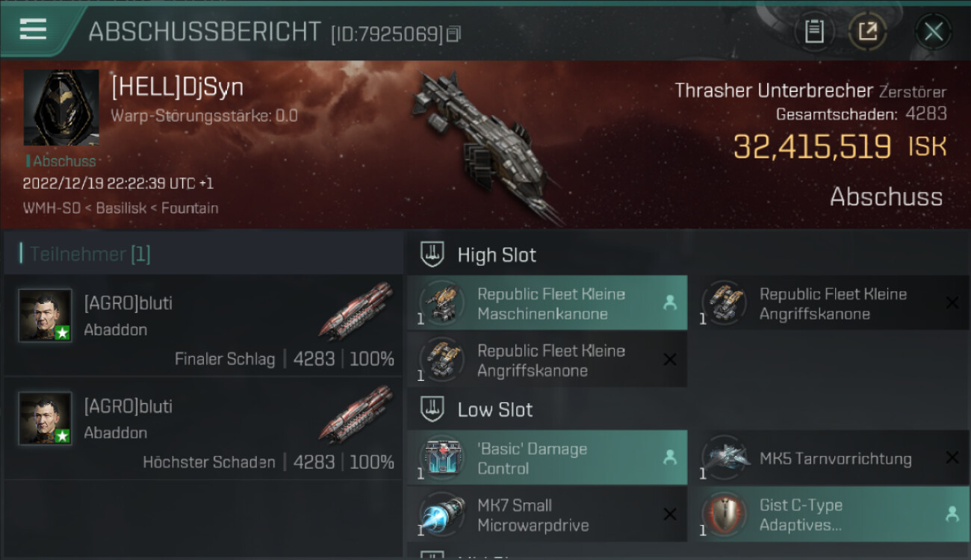Toggle the person marker on Gist C-Type Adaptives
This screenshot has width=971, height=560.
point(952,514)
